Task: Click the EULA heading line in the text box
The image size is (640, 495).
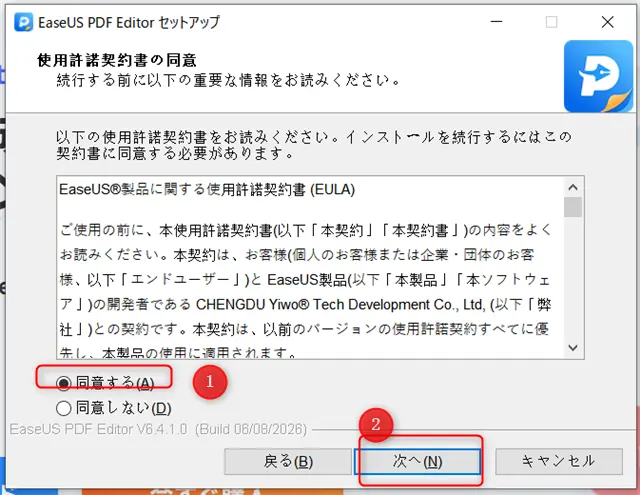Action: tap(207, 190)
